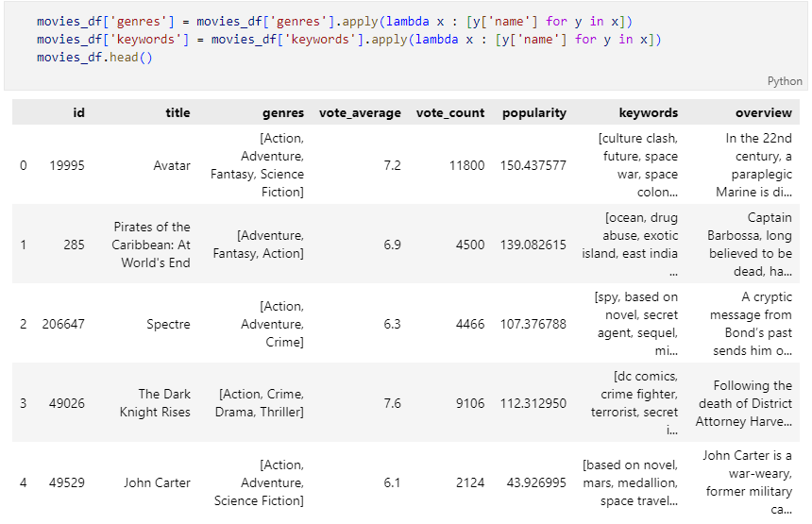Click row index 1 of the dataframe
This screenshot has width=812, height=524.
coord(24,245)
